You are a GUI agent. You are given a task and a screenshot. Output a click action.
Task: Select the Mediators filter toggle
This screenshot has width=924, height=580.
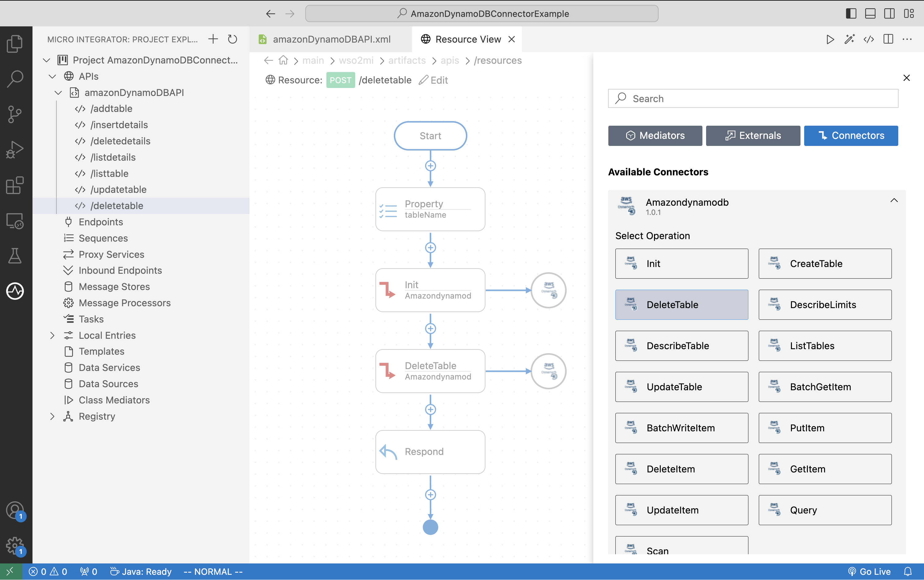pyautogui.click(x=655, y=135)
